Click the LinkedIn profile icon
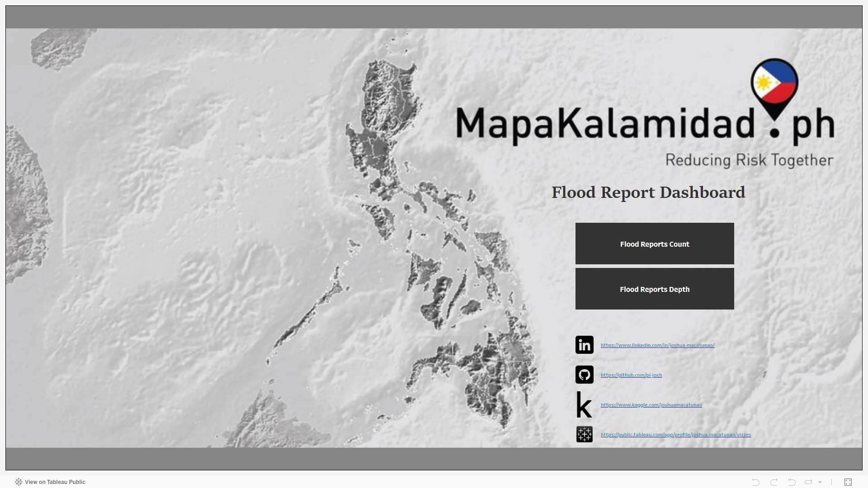Screen dimensions: 868x488 click(584, 345)
